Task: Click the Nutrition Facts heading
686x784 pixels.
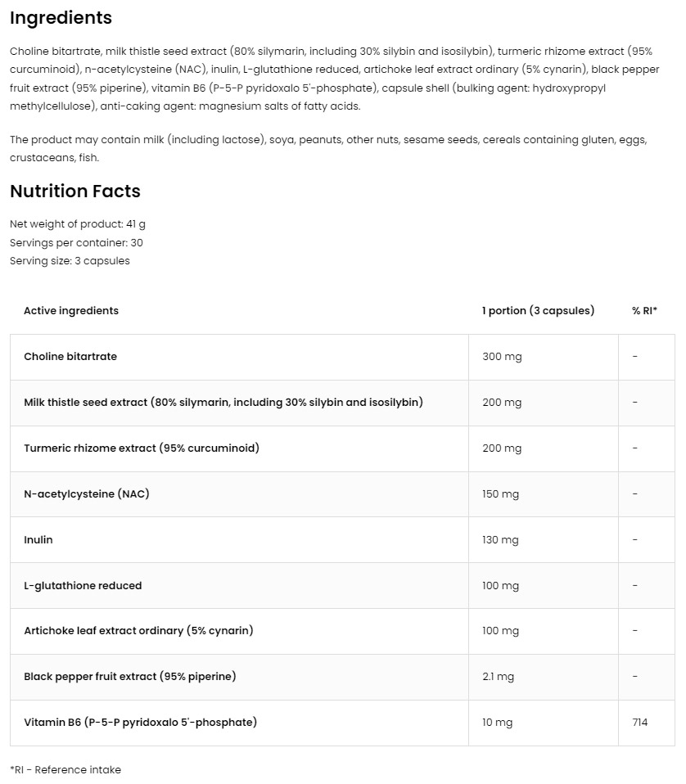Action: [x=75, y=191]
